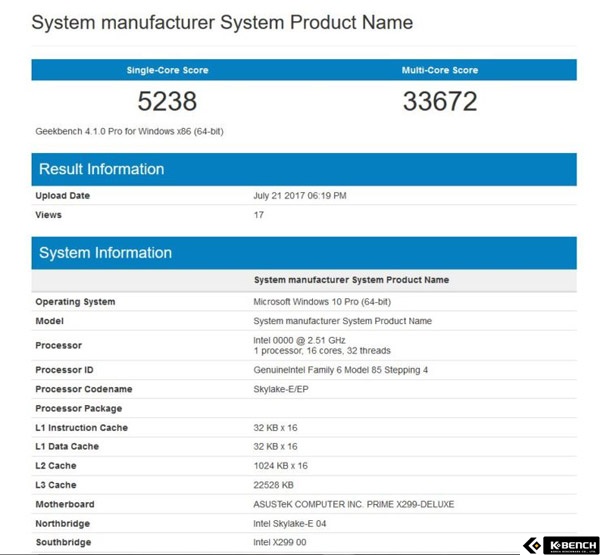This screenshot has width=600, height=555.
Task: Select the date July 21 2017 06:19 PM
Action: 300,196
